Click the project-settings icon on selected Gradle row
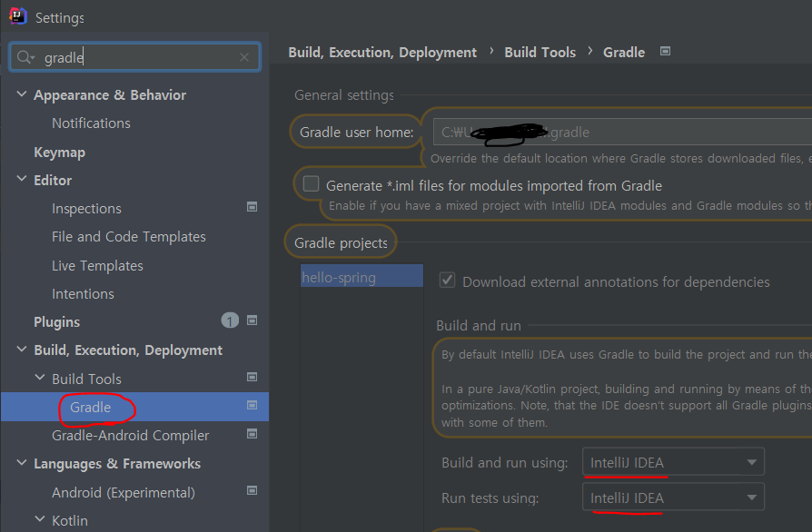The height and width of the screenshot is (532, 812). (253, 405)
